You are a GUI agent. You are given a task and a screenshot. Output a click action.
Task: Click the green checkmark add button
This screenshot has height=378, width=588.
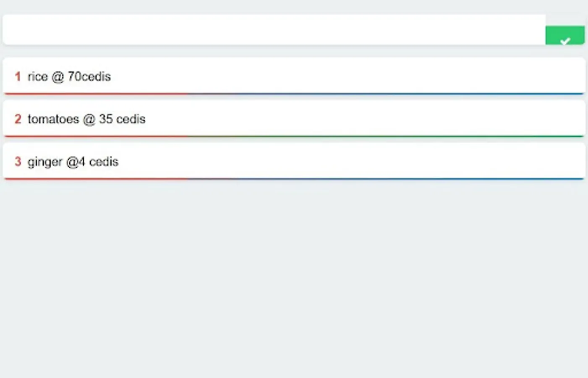pos(565,36)
